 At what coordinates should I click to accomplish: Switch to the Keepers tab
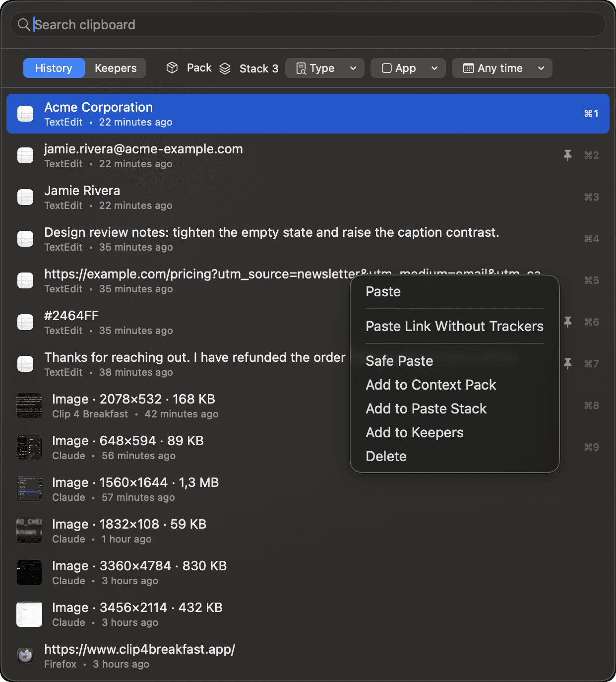(x=116, y=68)
